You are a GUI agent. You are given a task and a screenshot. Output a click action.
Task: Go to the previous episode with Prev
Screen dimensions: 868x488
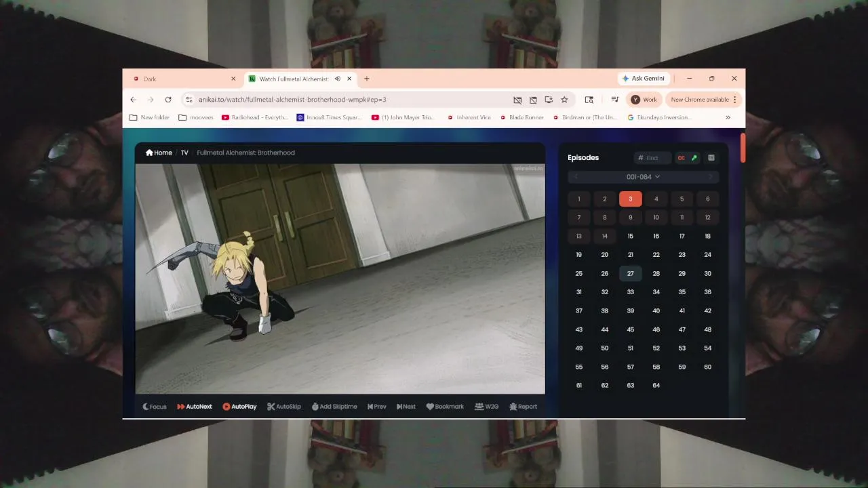[x=377, y=407]
